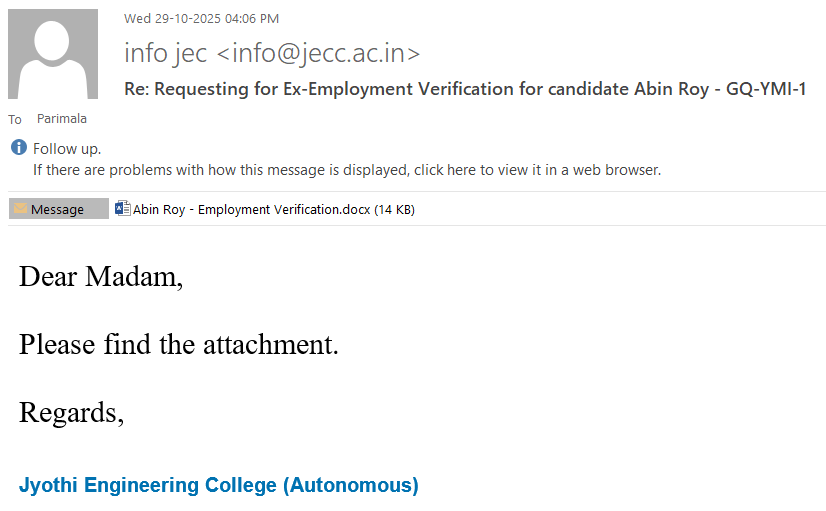Click the 'Regards,' closing line
The image size is (826, 511).
[71, 412]
